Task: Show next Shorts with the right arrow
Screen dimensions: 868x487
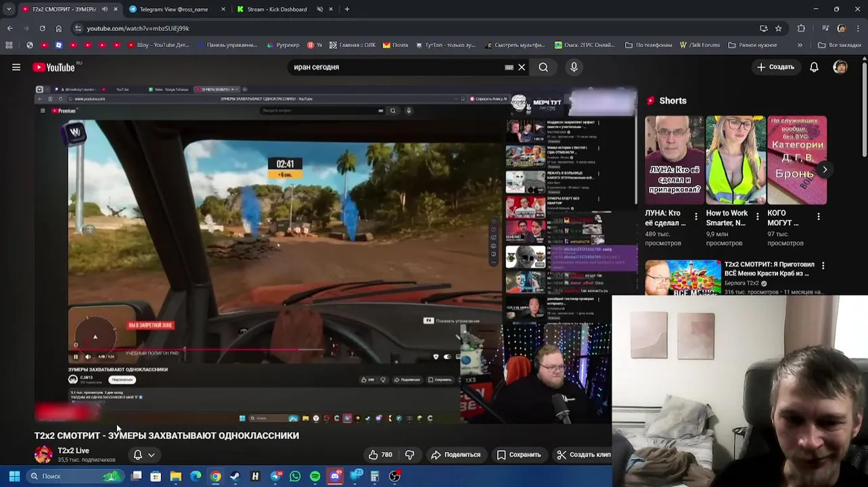Action: (x=824, y=170)
